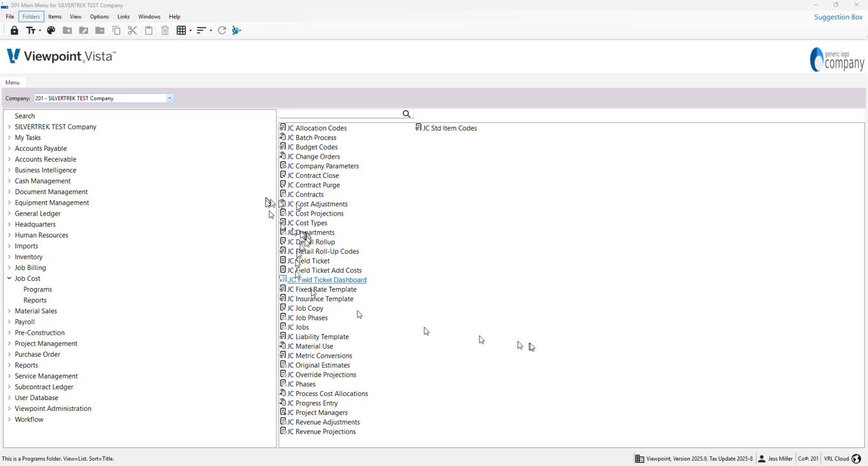Image resolution: width=868 pixels, height=466 pixels.
Task: Open the Windows menu
Action: [149, 17]
